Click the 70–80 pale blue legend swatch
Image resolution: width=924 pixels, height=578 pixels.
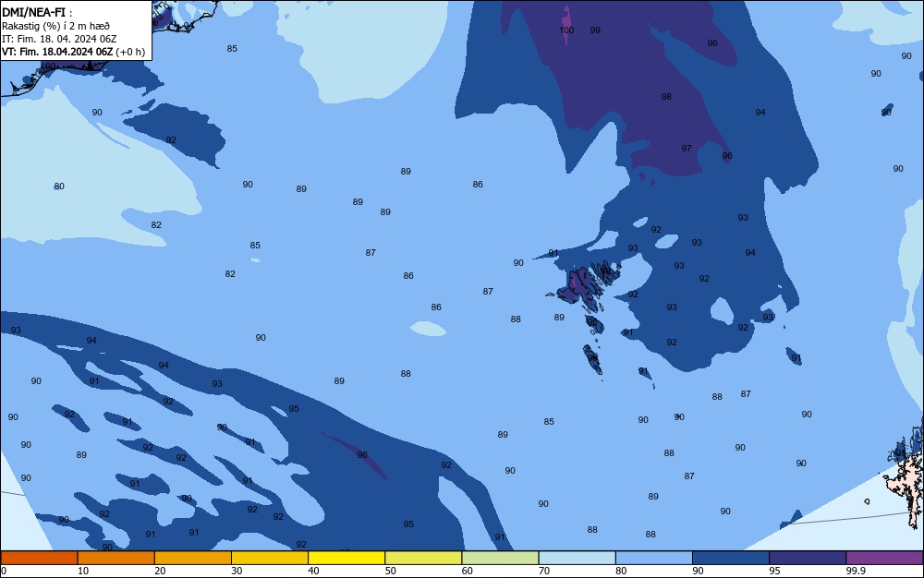[x=577, y=558]
